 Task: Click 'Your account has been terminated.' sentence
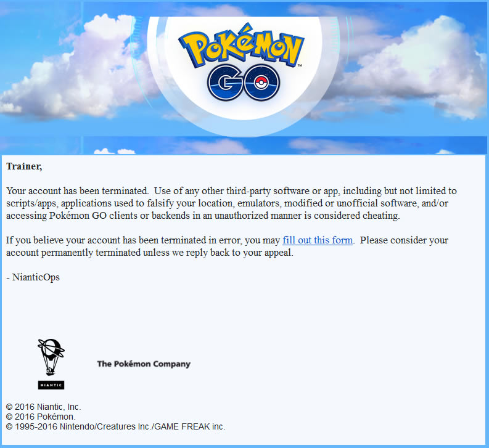click(77, 191)
